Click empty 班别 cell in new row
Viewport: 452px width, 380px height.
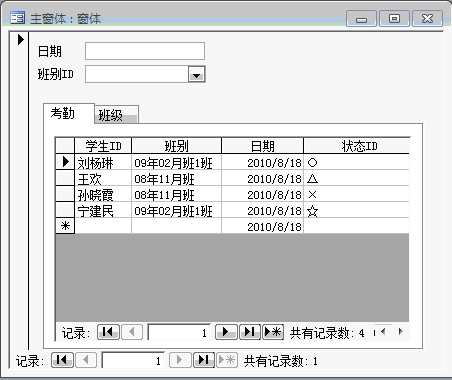(x=177, y=227)
